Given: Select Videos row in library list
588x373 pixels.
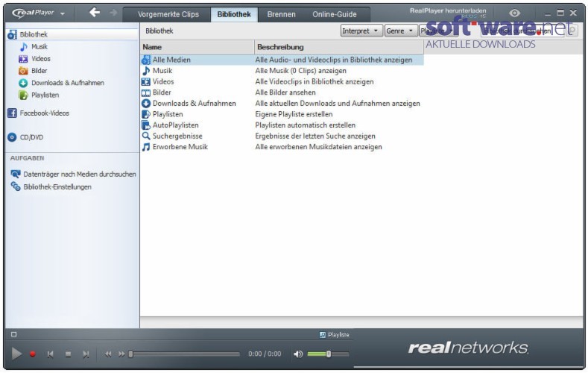Looking at the screenshot, I should [282, 81].
